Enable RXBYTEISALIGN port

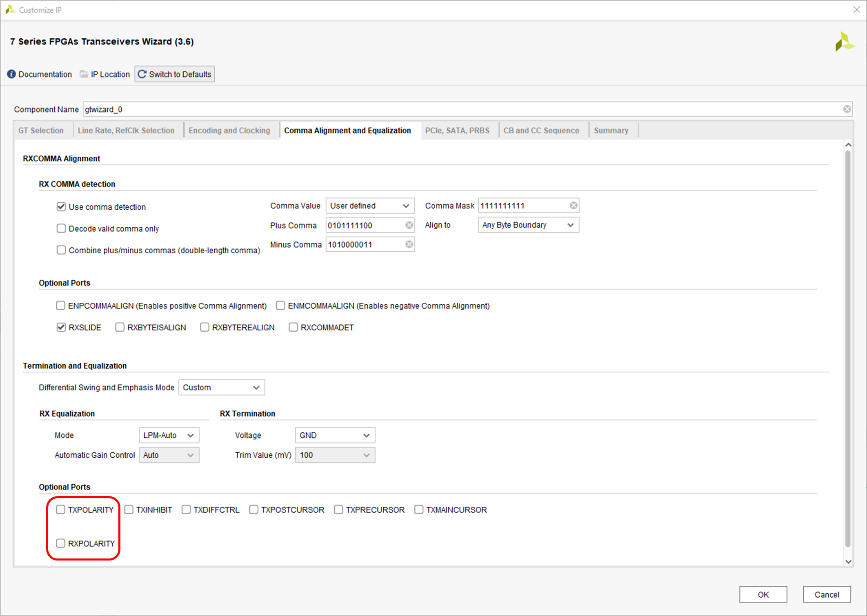pyautogui.click(x=120, y=327)
